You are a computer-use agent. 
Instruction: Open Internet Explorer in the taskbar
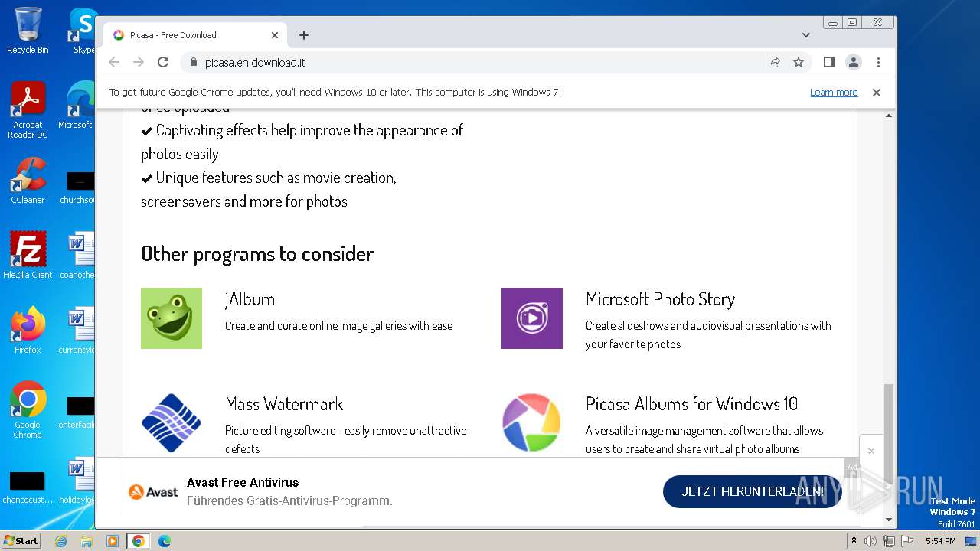(60, 541)
